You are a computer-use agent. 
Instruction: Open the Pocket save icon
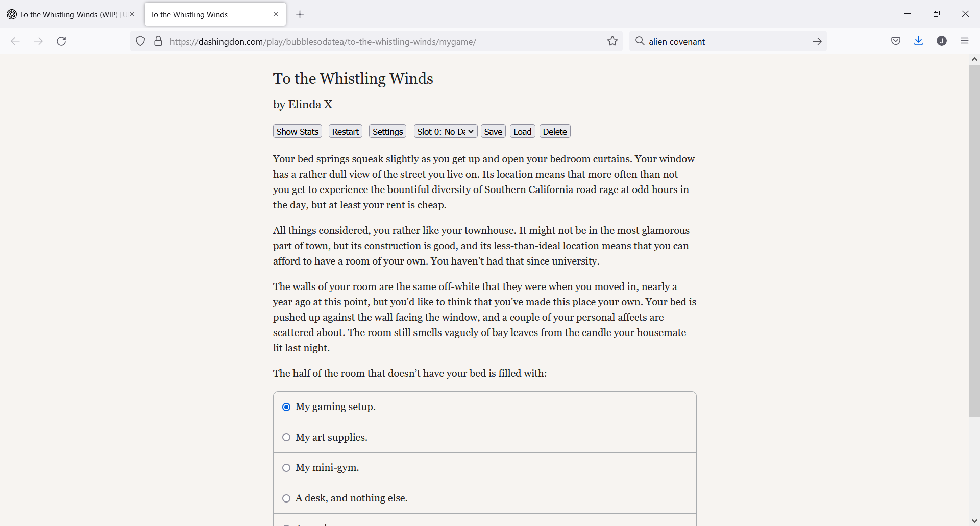896,41
